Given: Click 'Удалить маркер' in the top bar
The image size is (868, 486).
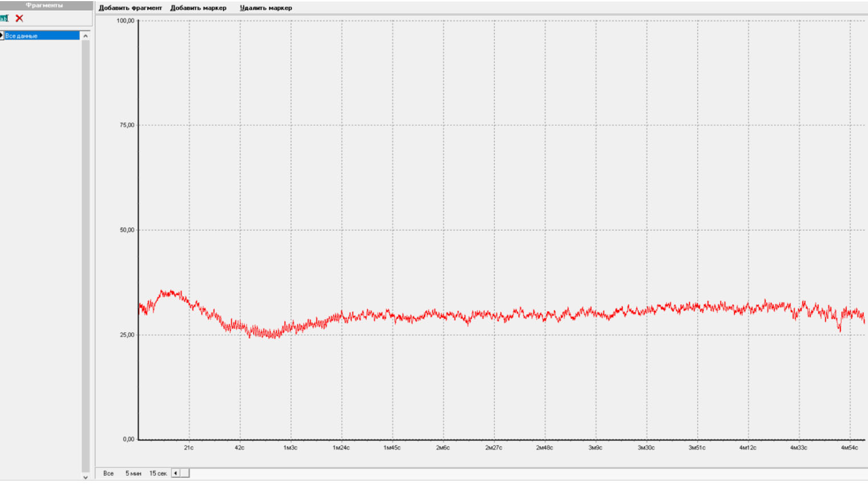Looking at the screenshot, I should (x=265, y=8).
